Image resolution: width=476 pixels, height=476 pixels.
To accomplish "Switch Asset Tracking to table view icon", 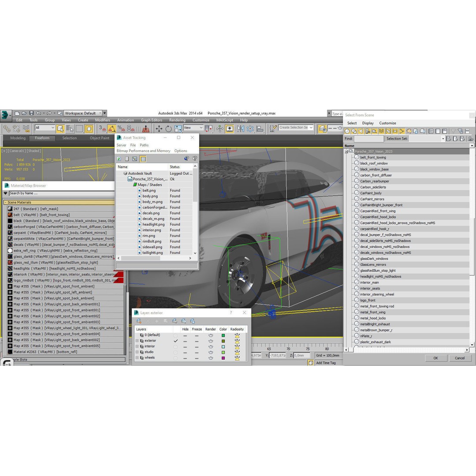I will [x=143, y=159].
